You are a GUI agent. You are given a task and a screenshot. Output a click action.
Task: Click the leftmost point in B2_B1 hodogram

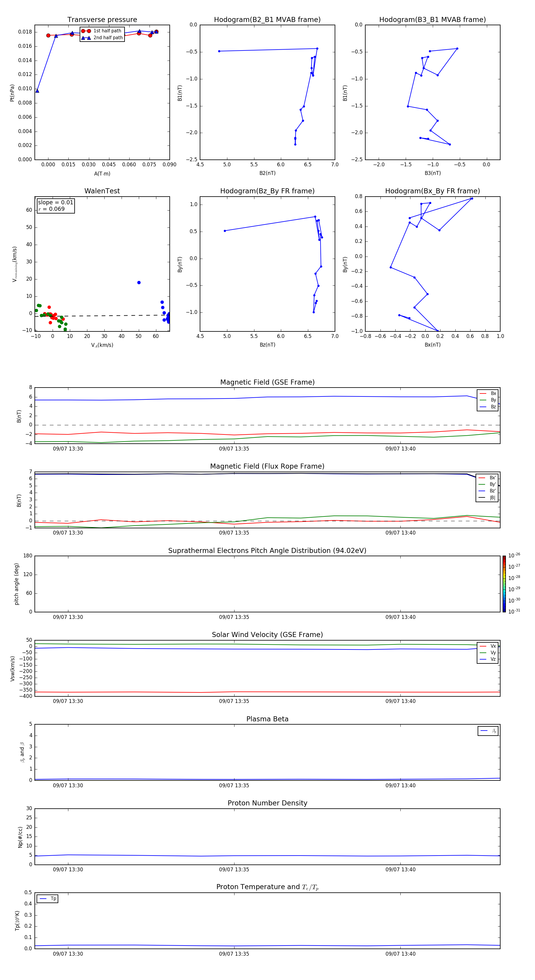point(219,51)
